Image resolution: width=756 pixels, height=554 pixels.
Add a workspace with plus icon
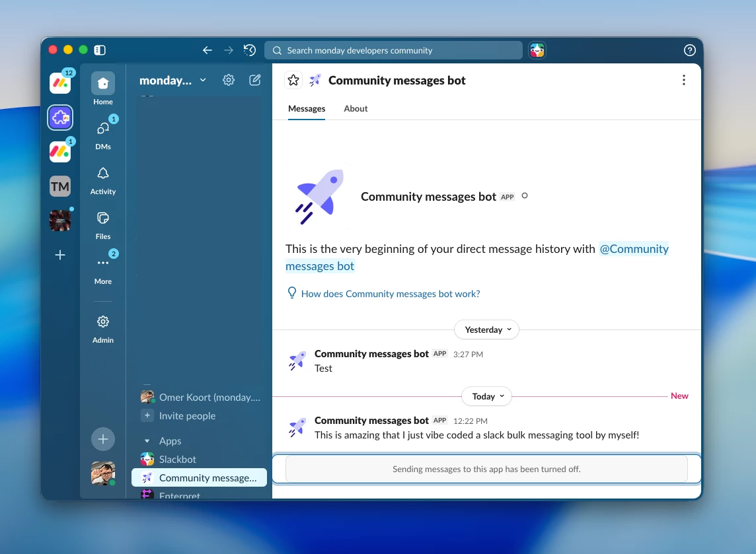point(60,255)
